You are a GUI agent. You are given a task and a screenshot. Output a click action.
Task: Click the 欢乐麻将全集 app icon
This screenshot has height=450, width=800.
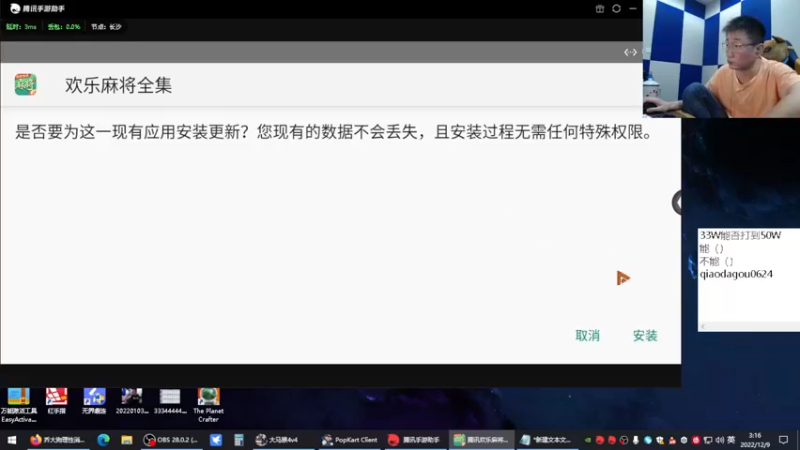[x=26, y=85]
